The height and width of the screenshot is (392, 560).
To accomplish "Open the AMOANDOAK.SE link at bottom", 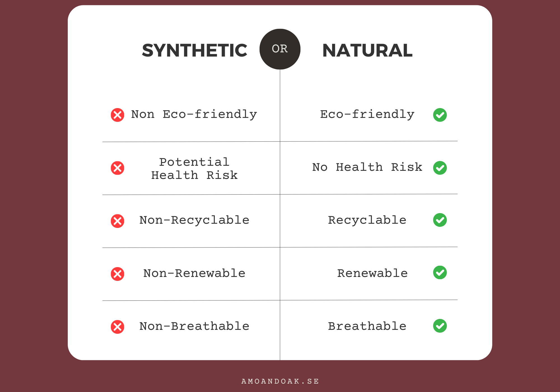I will (x=280, y=381).
